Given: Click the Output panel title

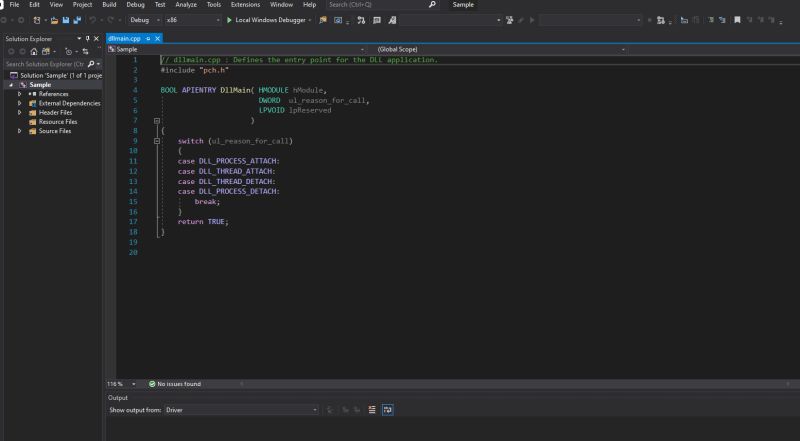Looking at the screenshot, I should pos(117,398).
